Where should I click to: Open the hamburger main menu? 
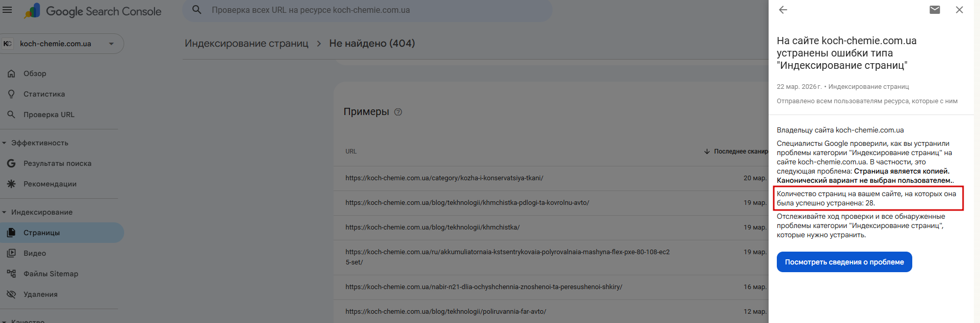click(x=7, y=10)
